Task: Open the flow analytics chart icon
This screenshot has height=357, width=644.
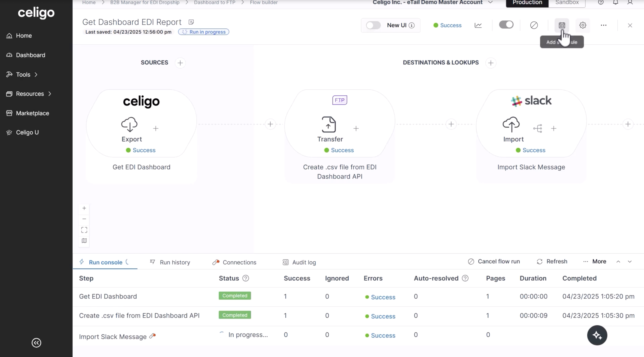Action: (x=478, y=25)
